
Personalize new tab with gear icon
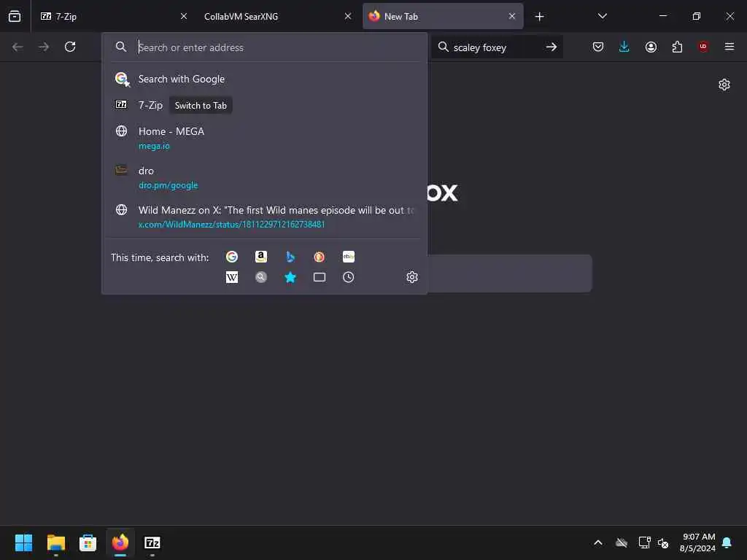click(x=724, y=85)
